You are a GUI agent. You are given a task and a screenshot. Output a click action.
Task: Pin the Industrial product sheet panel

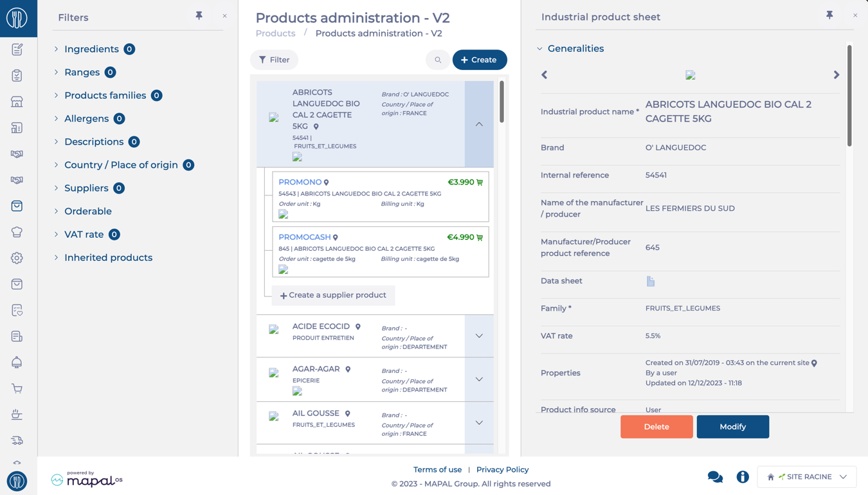pos(830,15)
